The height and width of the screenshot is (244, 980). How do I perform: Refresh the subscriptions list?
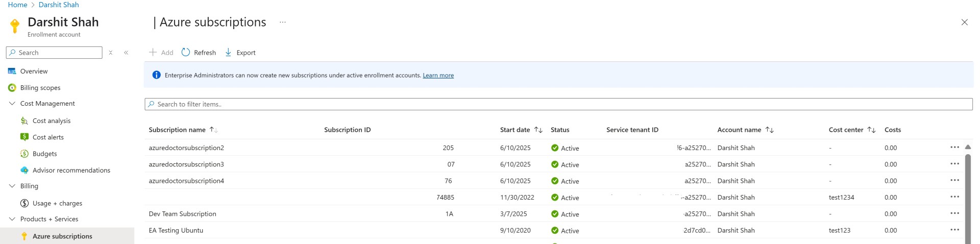click(x=199, y=53)
